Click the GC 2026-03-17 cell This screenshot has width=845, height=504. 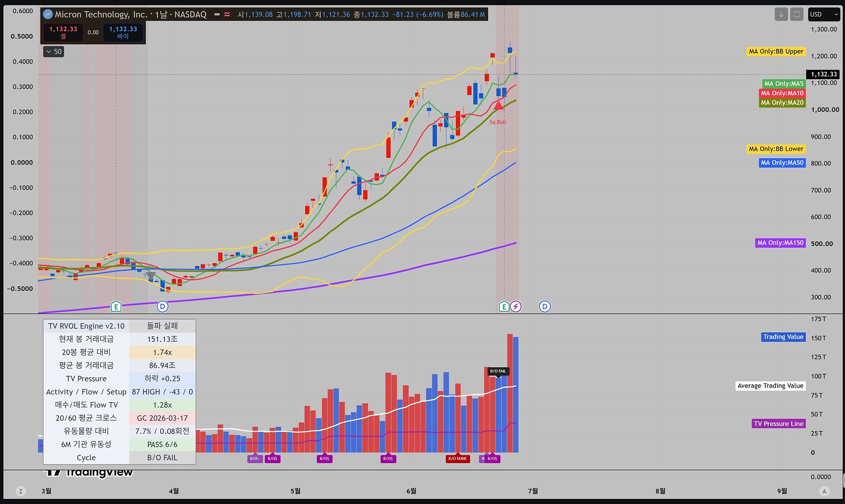162,418
